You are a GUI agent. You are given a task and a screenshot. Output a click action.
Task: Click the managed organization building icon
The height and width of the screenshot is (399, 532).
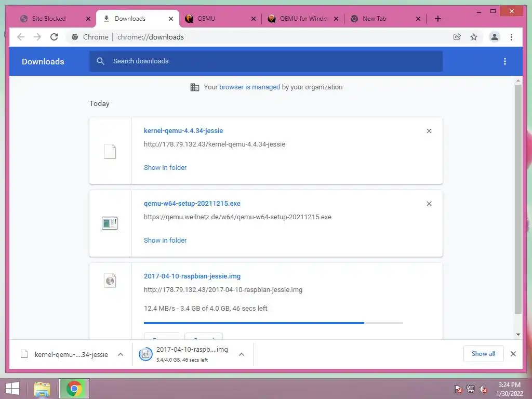click(x=195, y=87)
